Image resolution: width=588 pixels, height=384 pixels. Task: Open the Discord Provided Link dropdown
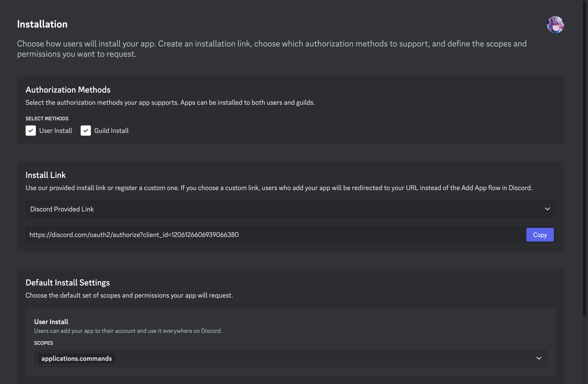tap(290, 209)
